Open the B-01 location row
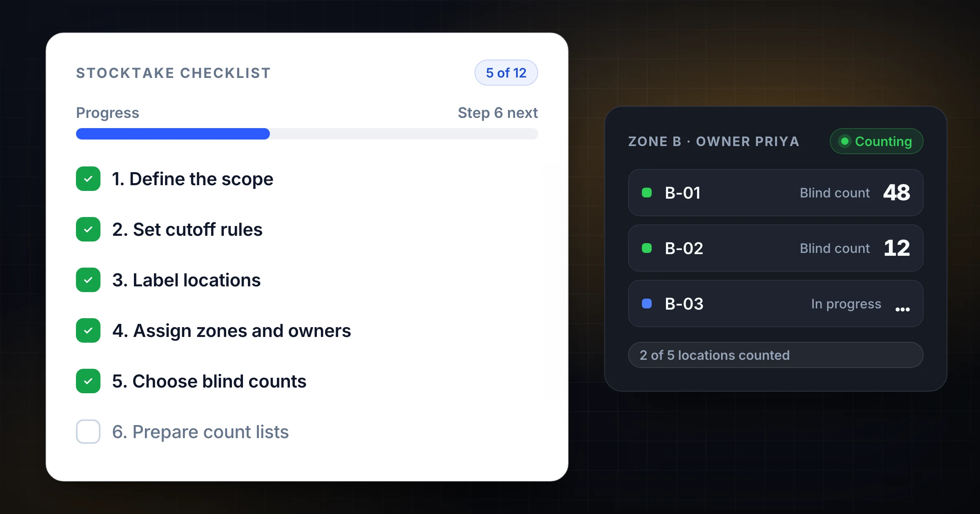This screenshot has height=514, width=980. [775, 193]
